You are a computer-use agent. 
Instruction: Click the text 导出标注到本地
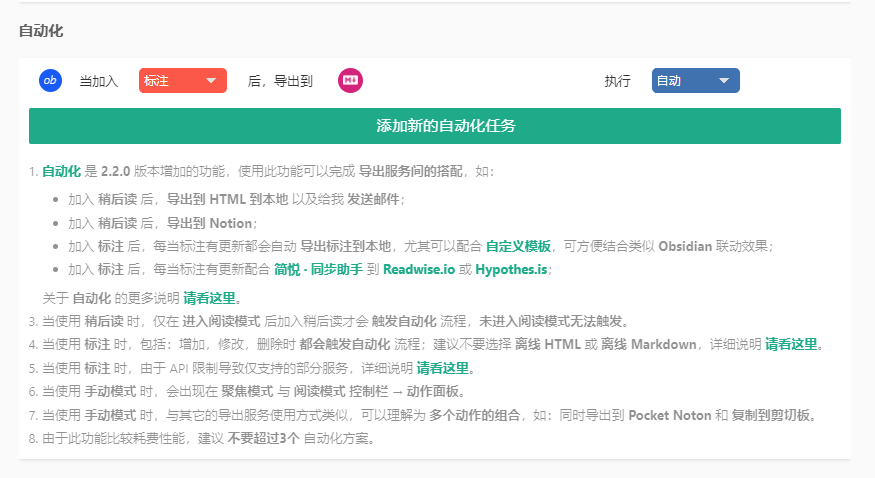(346, 246)
